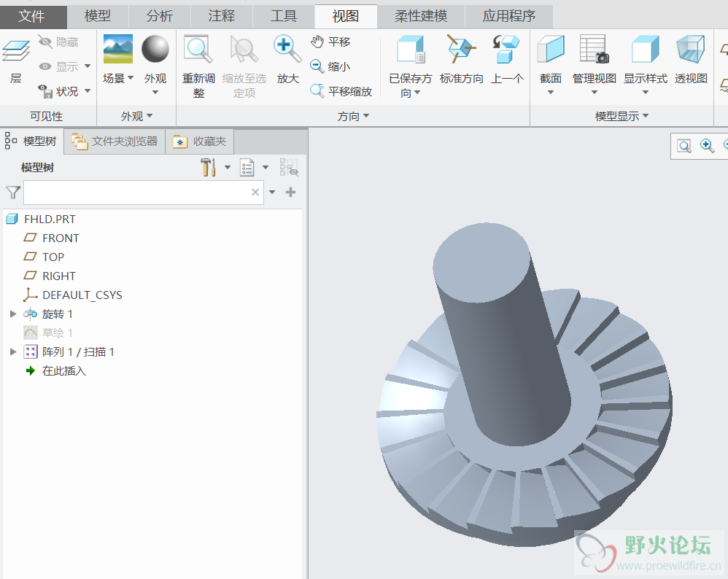728x579 pixels.
Task: Select the 平移缩放 (Pan Zoom) tool
Action: pyautogui.click(x=341, y=91)
